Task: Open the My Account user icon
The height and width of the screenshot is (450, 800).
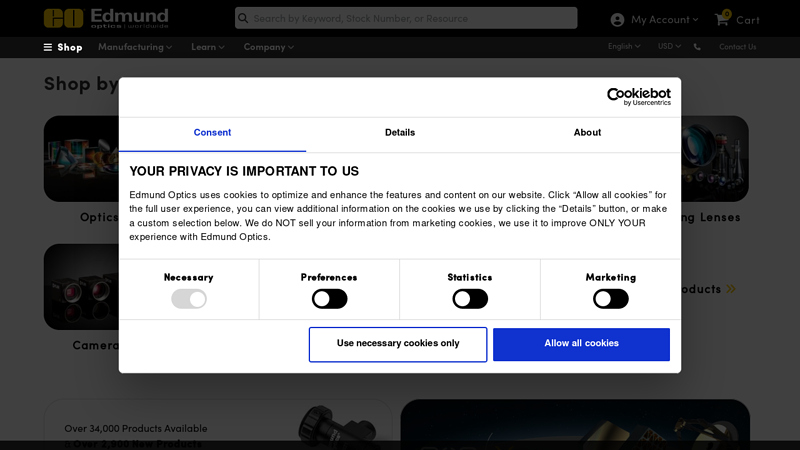Action: [617, 19]
